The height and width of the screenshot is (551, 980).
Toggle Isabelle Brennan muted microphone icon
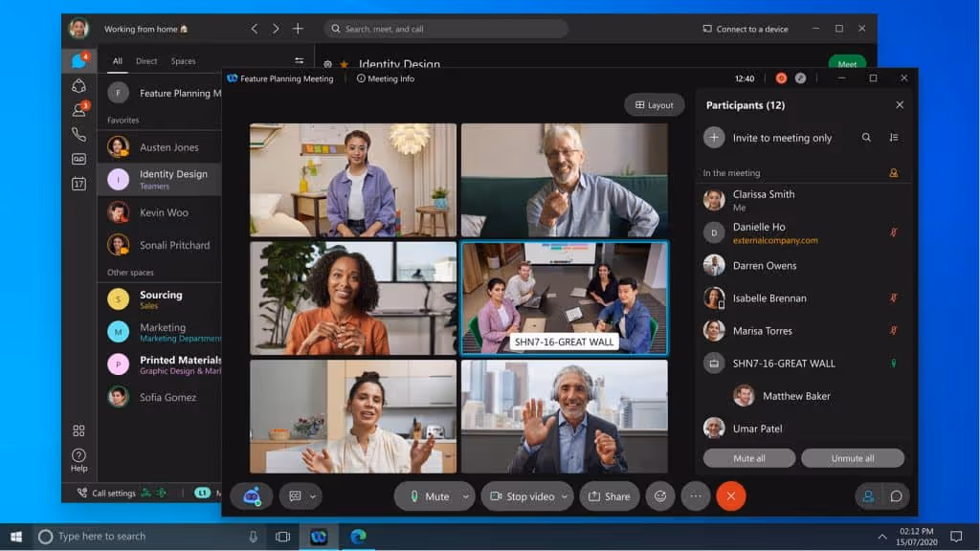894,298
